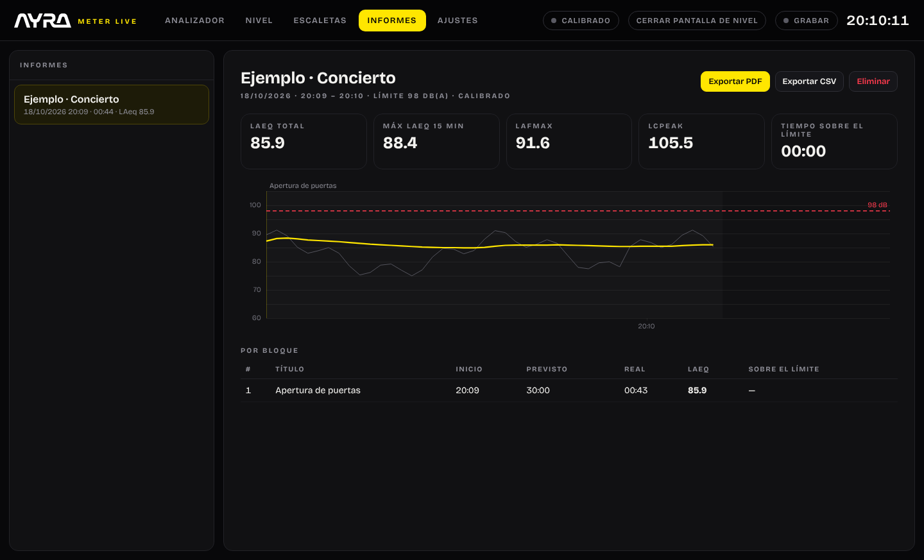Viewport: 924px width, 560px height.
Task: Toggle the Calibrado status indicator
Action: (x=581, y=21)
